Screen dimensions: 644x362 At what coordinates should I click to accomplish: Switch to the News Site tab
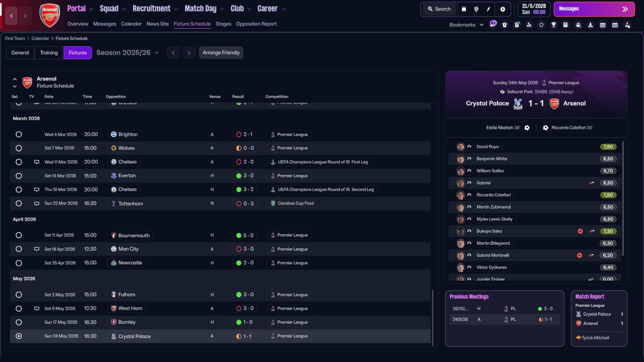point(157,24)
